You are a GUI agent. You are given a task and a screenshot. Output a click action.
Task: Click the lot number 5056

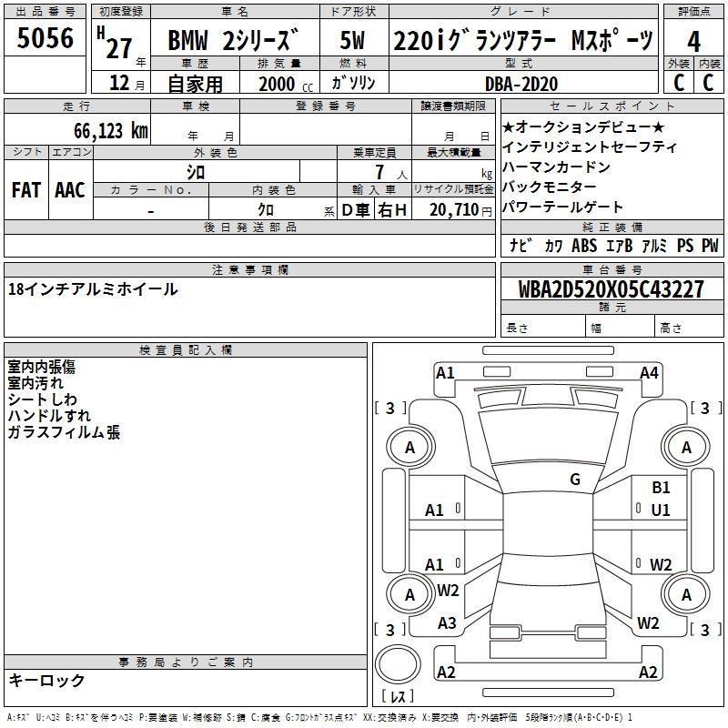[45, 39]
